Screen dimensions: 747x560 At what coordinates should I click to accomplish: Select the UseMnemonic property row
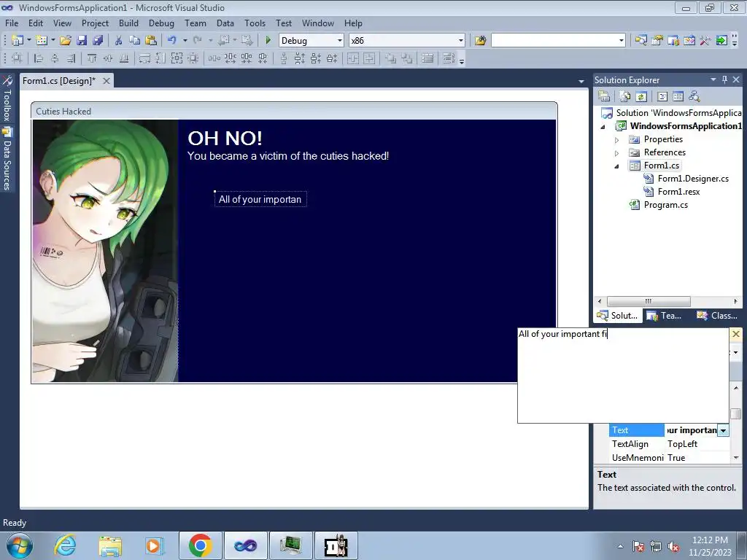pos(669,458)
